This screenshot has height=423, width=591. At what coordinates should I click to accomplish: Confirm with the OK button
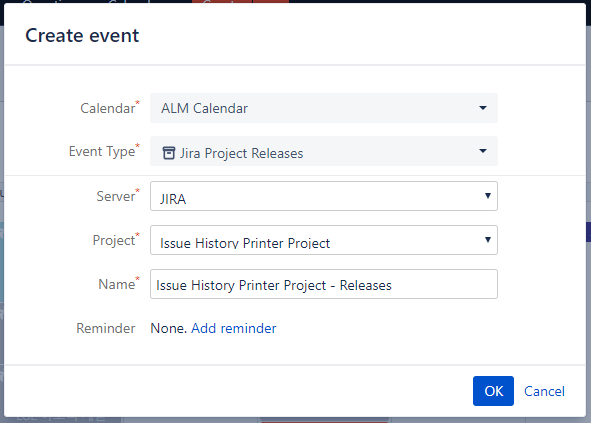493,391
